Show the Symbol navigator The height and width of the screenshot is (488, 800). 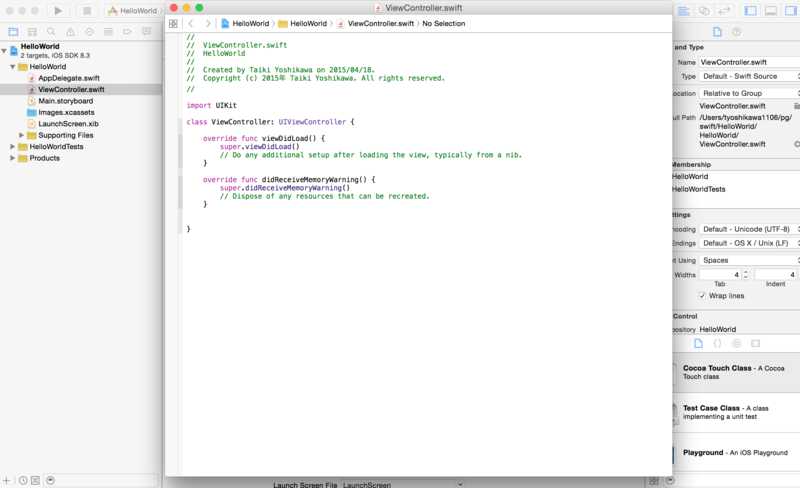(32, 32)
